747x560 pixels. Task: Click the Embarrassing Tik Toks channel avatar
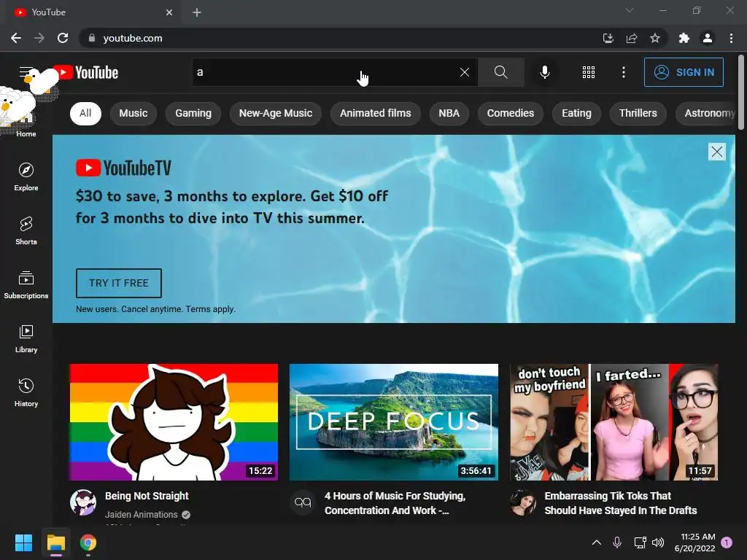click(523, 502)
